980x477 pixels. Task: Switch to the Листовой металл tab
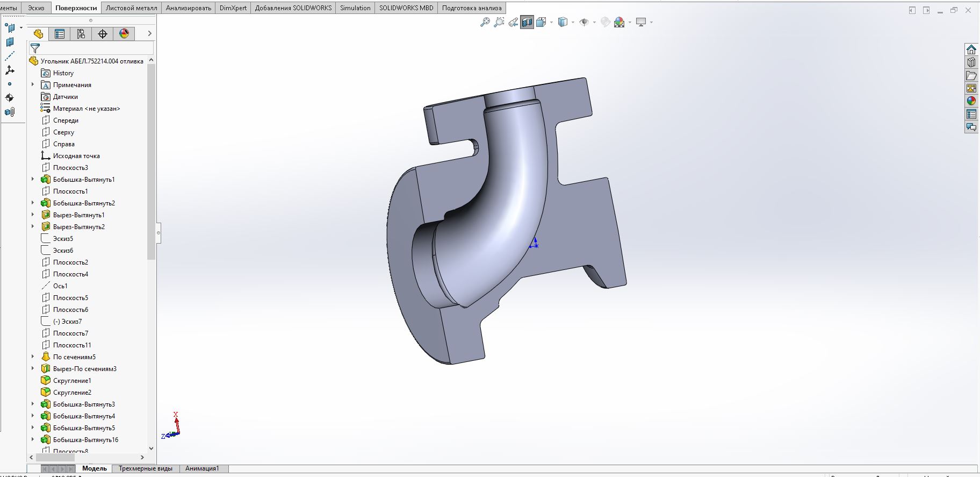(x=131, y=8)
